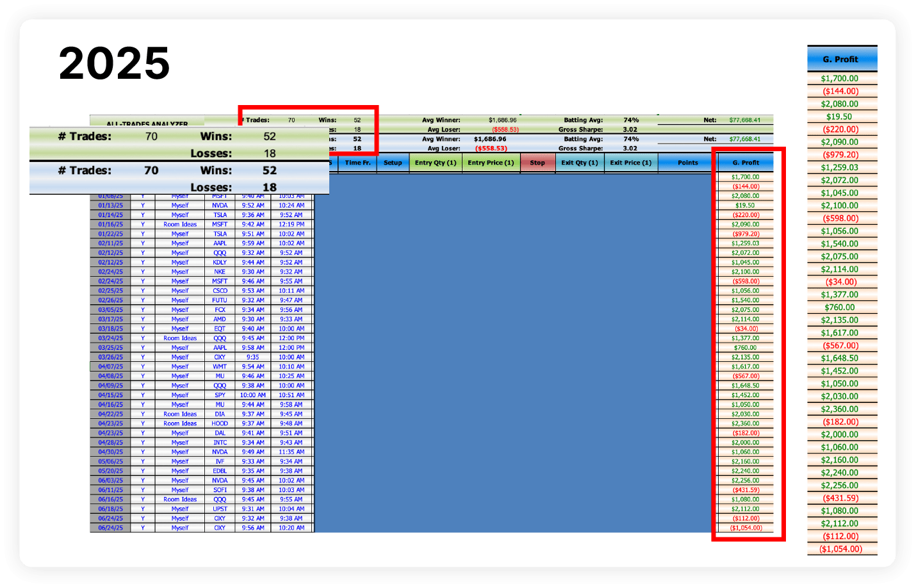This screenshot has width=916, height=588.
Task: Click the KDLY ticker cell
Action: [x=220, y=263]
